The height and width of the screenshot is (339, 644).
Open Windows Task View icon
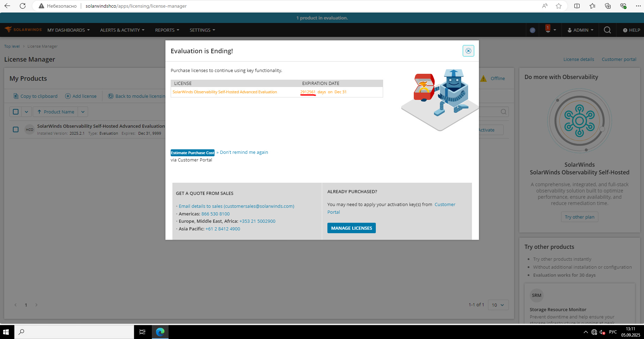click(142, 332)
